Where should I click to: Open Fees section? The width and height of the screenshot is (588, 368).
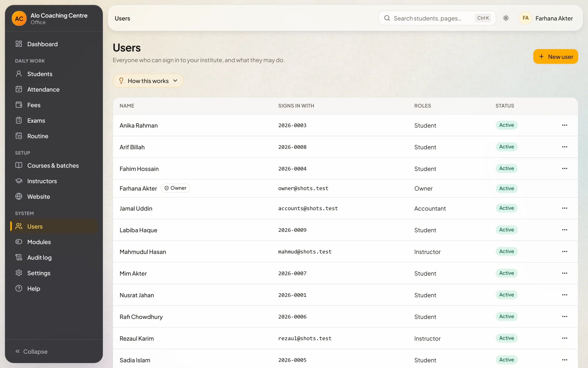click(54, 105)
